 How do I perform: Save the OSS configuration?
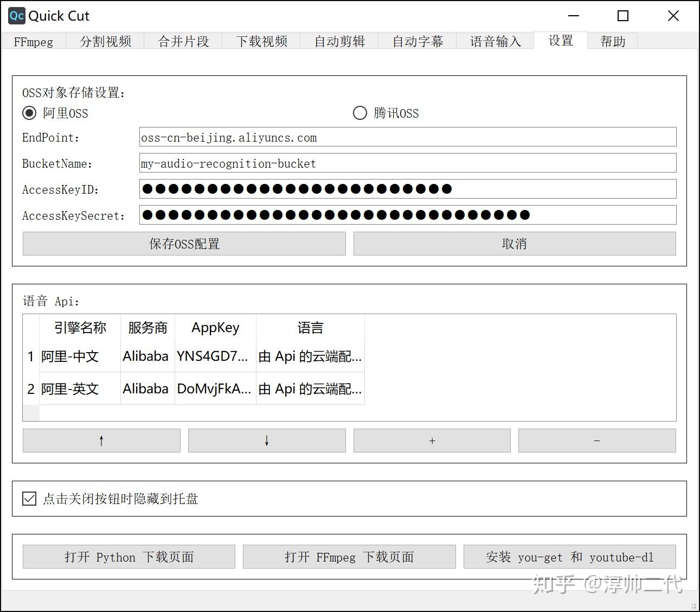point(183,244)
